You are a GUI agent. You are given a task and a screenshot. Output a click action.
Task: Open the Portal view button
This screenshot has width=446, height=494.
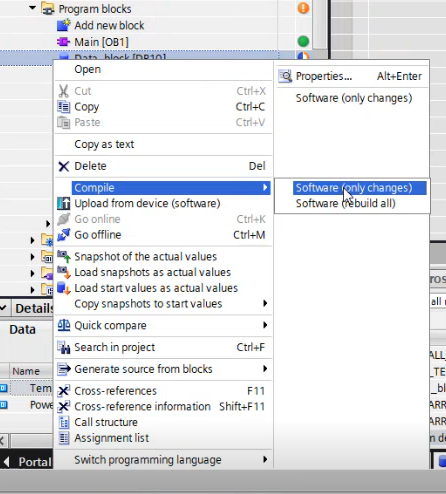click(x=28, y=462)
